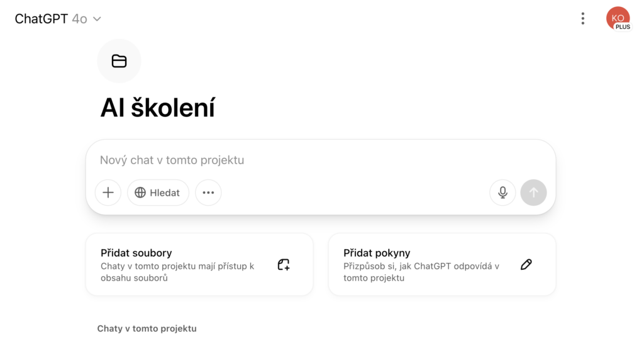The height and width of the screenshot is (341, 644).
Task: Toggle the Hledat web search button
Action: [x=158, y=193]
